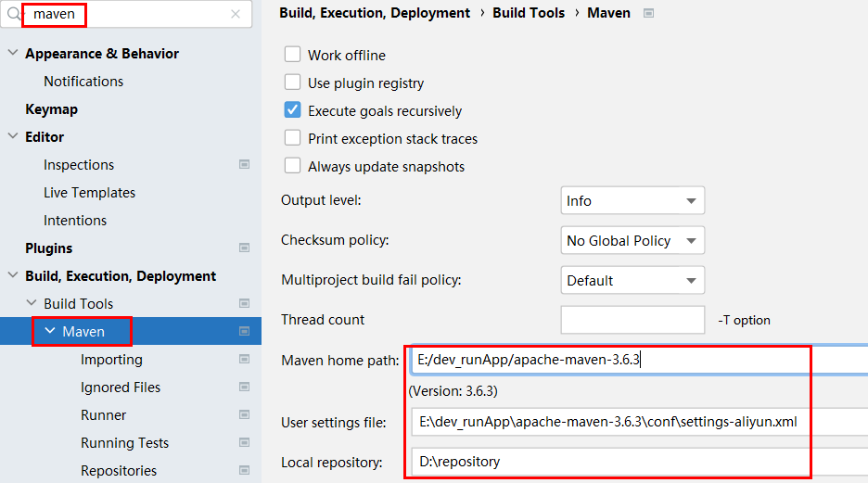This screenshot has width=868, height=483.
Task: Click the Thread count input field
Action: tap(632, 320)
